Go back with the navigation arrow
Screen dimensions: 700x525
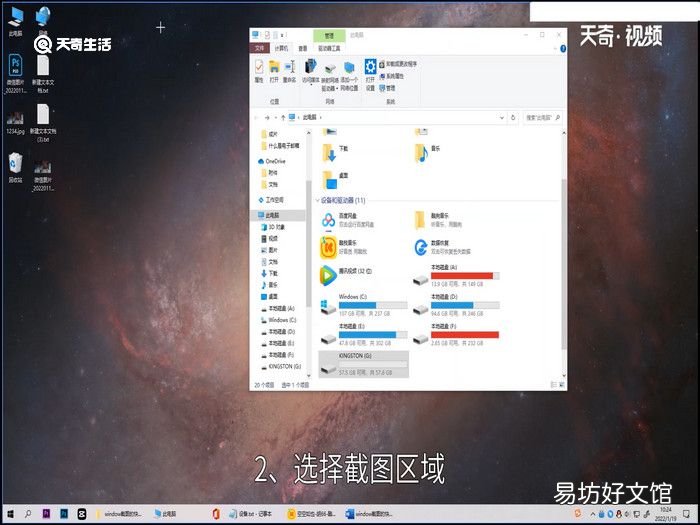(256, 118)
